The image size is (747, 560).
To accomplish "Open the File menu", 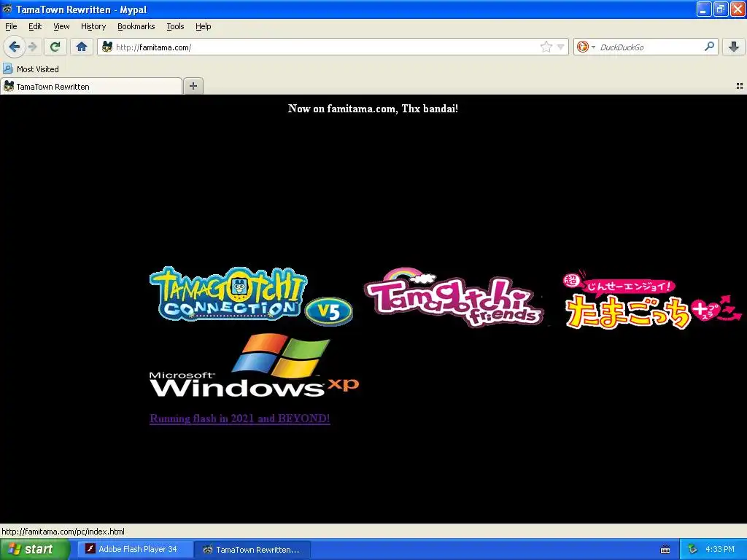I will point(11,26).
